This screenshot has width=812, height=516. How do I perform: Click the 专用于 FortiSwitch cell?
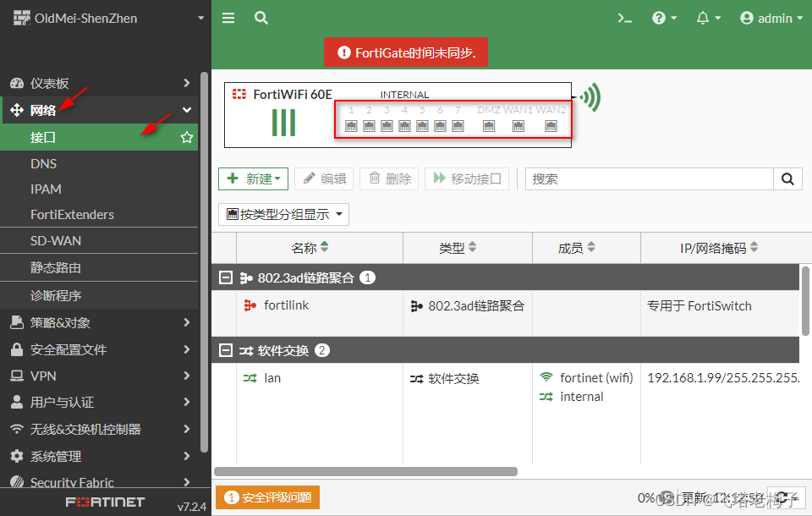[700, 305]
